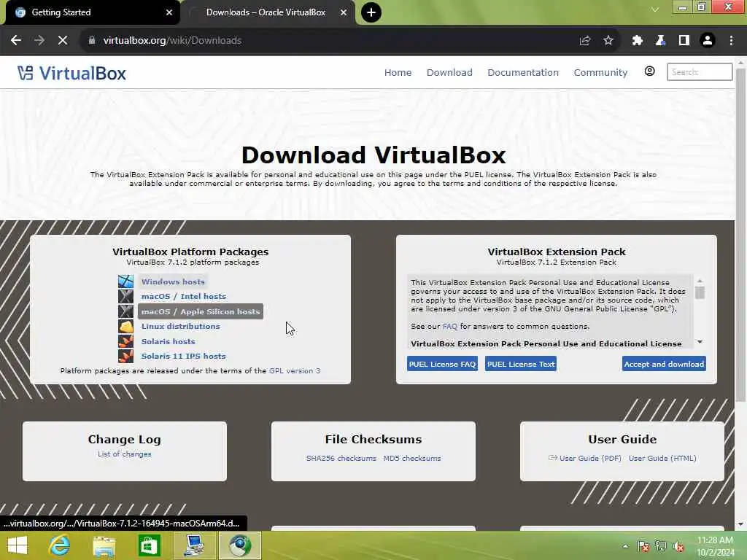This screenshot has height=560, width=747.
Task: Click the Solaris hosts icon
Action: 125,341
